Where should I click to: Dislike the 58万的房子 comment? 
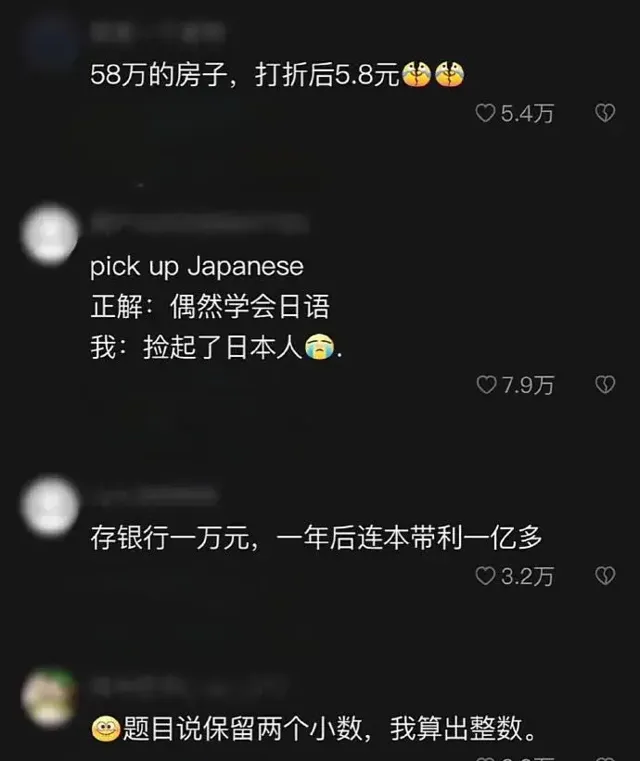(x=605, y=113)
